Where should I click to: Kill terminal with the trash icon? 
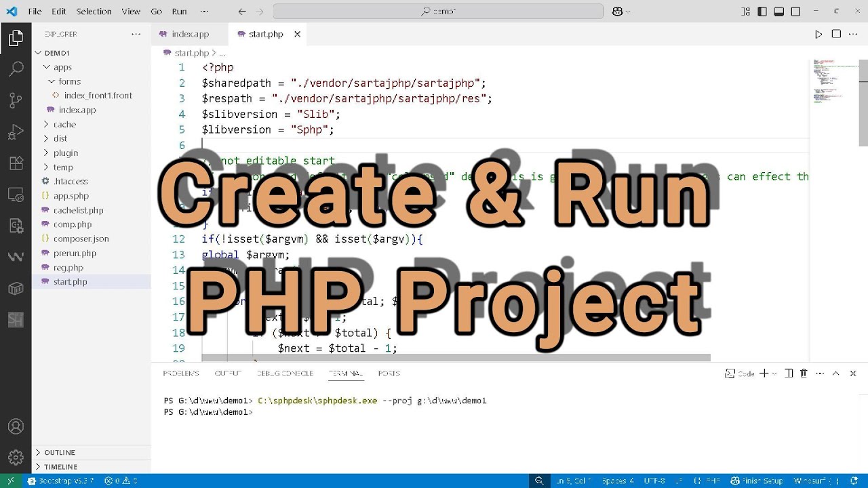804,373
